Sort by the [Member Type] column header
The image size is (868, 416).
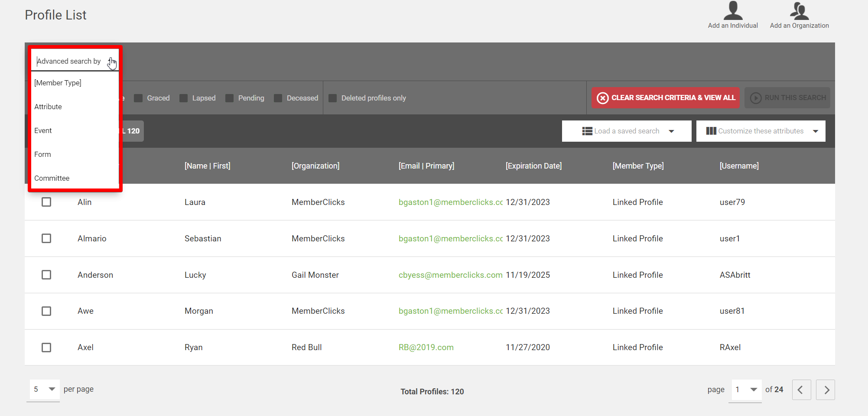point(638,166)
